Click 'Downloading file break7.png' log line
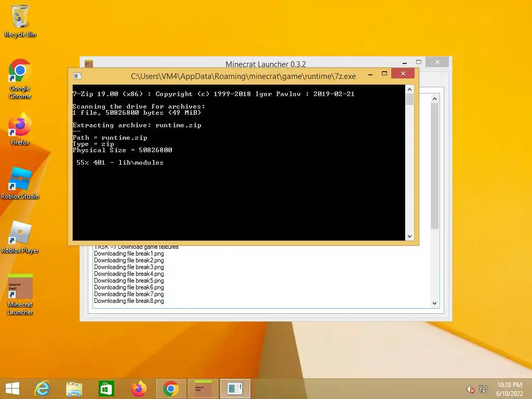This screenshot has height=399, width=532. (x=129, y=294)
